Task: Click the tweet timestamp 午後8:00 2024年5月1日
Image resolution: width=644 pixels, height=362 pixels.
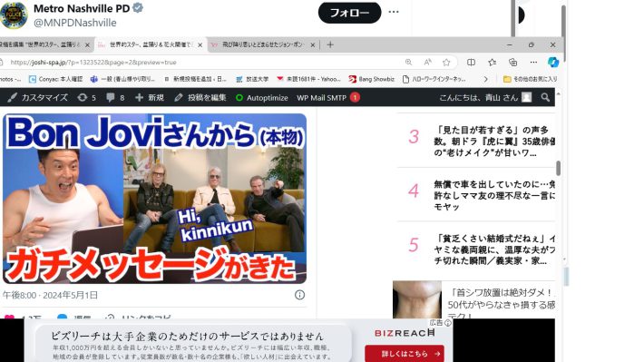Action: (50, 295)
